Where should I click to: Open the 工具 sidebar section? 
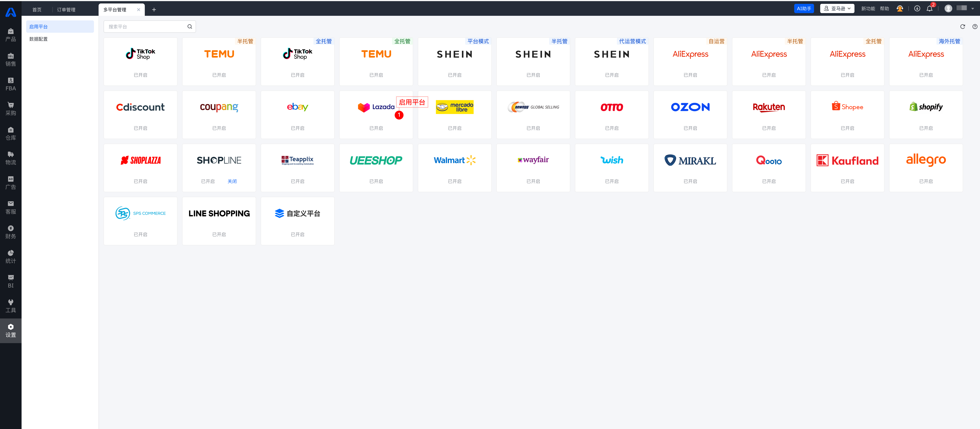11,306
